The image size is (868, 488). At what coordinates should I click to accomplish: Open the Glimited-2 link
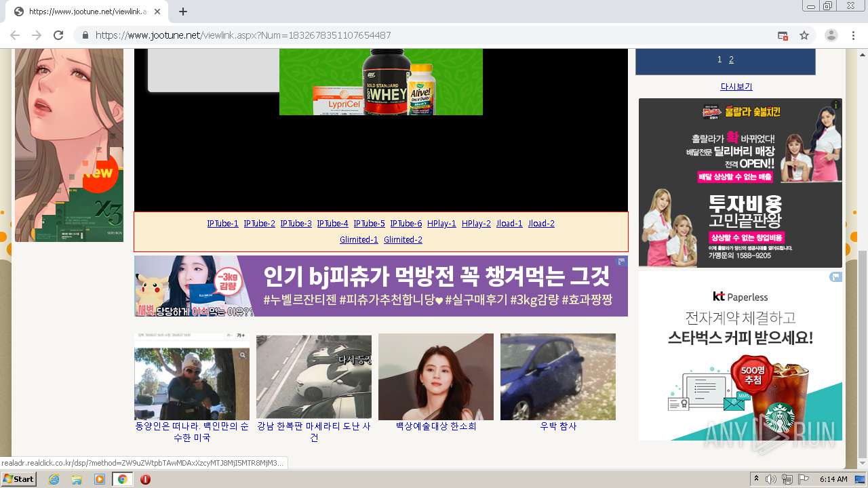click(403, 240)
